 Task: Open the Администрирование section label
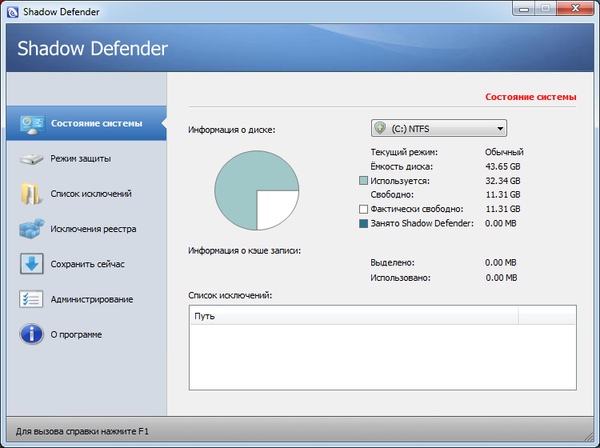pyautogui.click(x=92, y=299)
